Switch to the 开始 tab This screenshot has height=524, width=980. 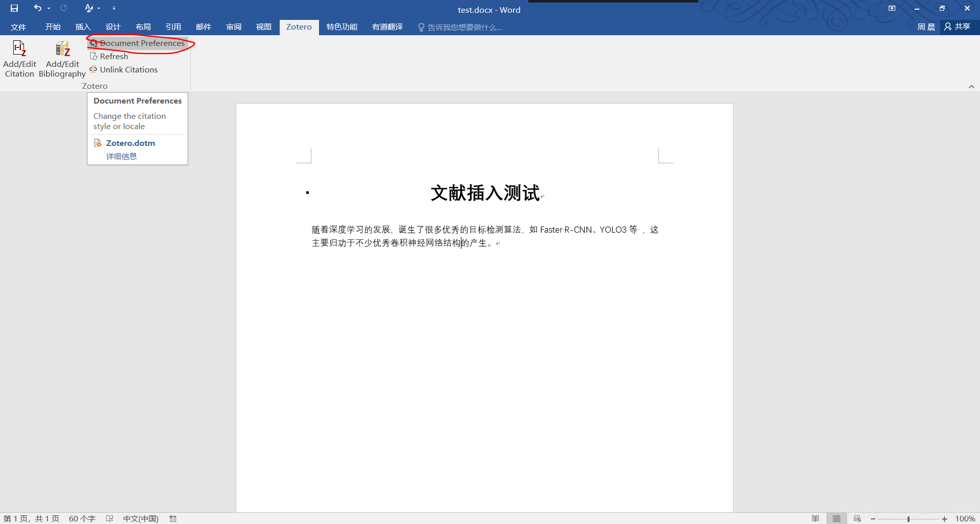pos(53,27)
